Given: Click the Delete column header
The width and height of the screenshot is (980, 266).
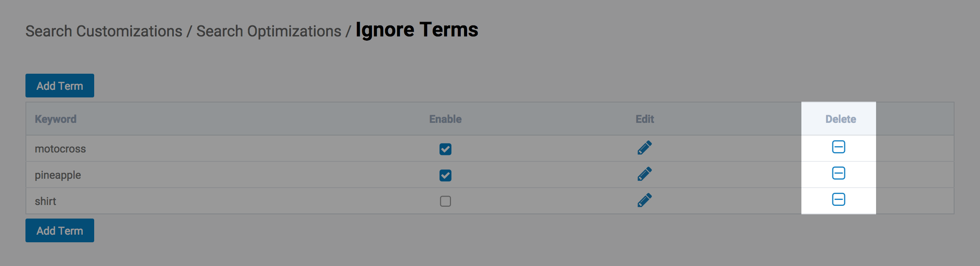Looking at the screenshot, I should [840, 119].
